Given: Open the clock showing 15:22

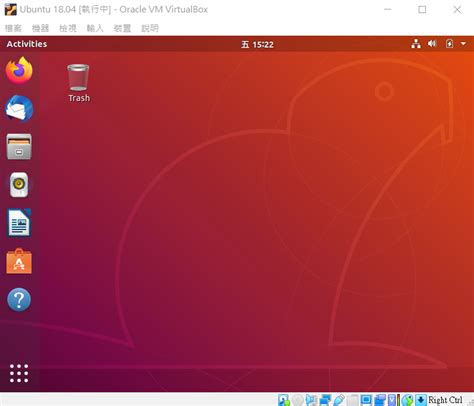Looking at the screenshot, I should click(257, 44).
